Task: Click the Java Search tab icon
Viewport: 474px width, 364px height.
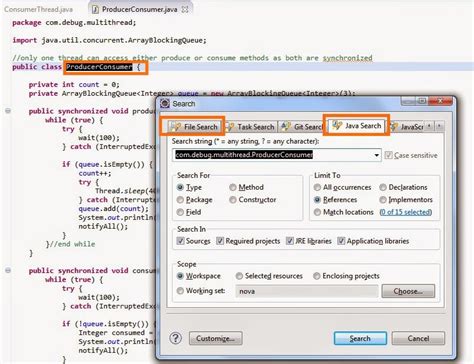Action: (x=337, y=125)
